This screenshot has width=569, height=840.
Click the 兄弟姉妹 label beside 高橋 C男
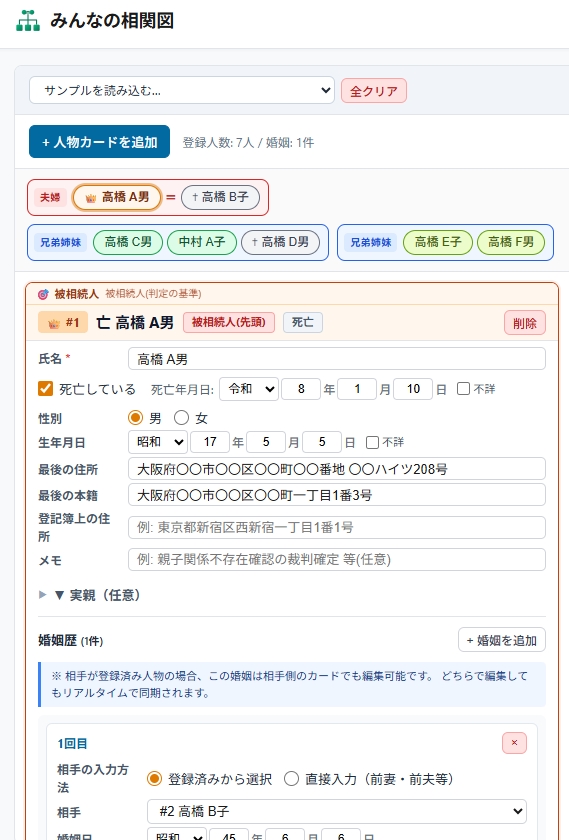(x=61, y=242)
